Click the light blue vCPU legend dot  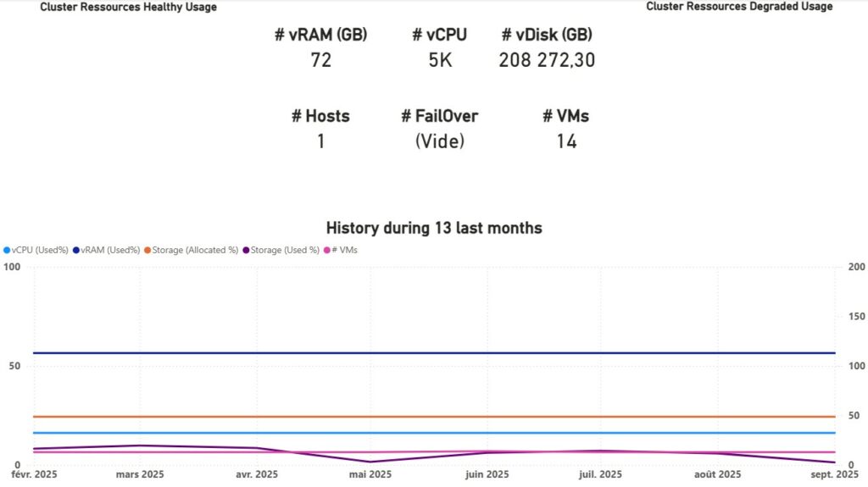(8, 251)
